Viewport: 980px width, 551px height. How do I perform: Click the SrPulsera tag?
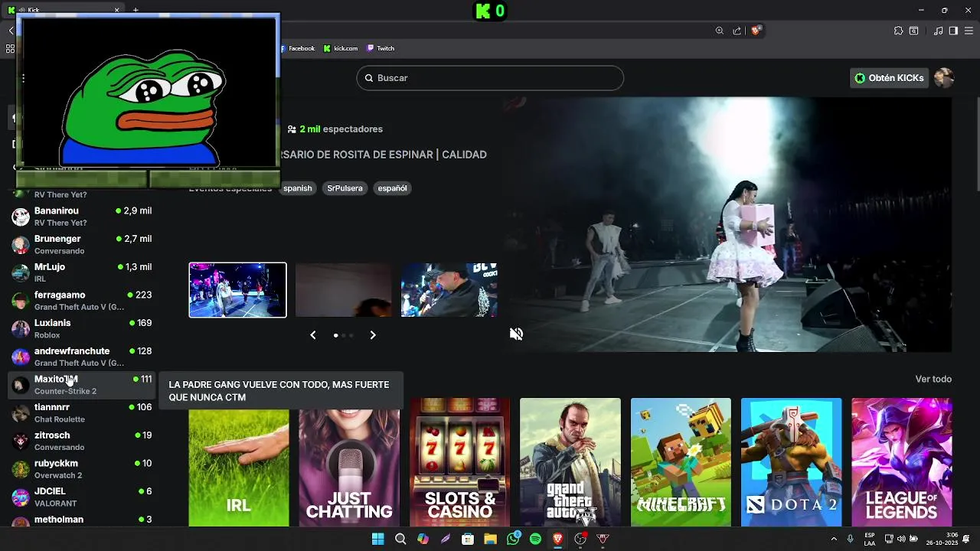click(345, 188)
